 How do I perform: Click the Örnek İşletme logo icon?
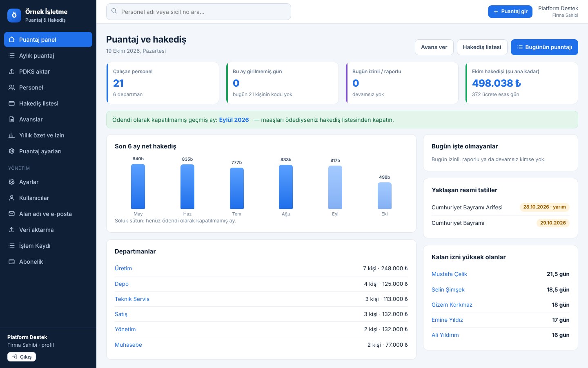[14, 16]
